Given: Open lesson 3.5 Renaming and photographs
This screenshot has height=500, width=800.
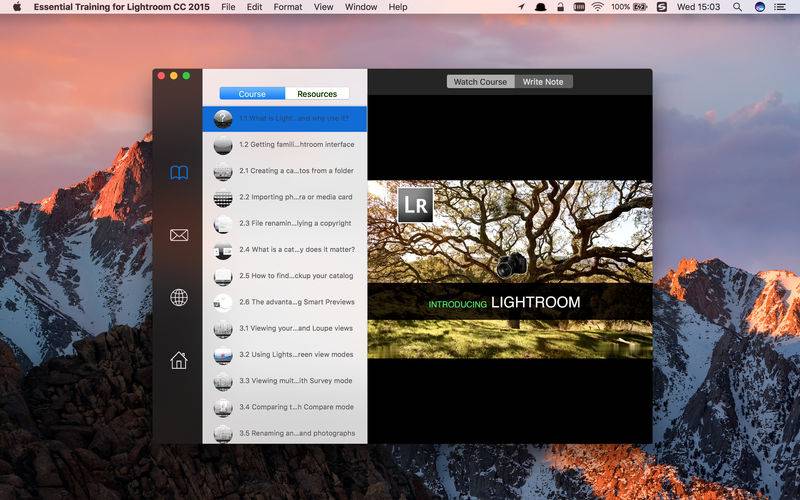Looking at the screenshot, I should [285, 433].
